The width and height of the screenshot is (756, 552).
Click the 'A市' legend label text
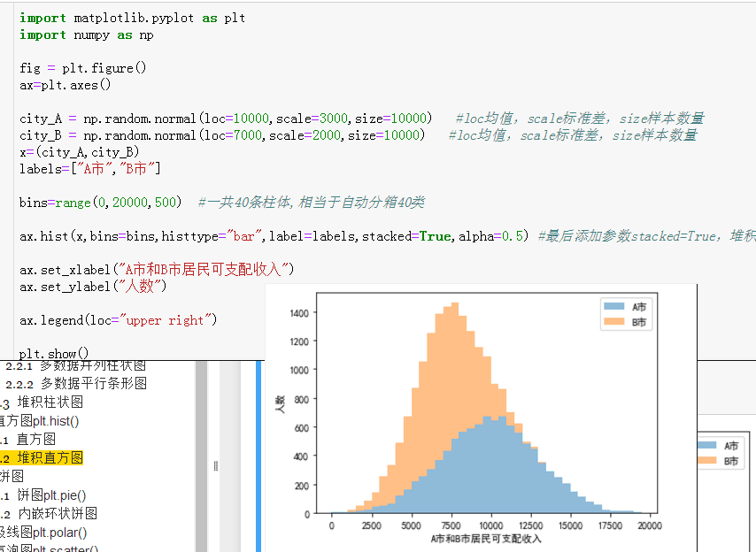pos(639,307)
